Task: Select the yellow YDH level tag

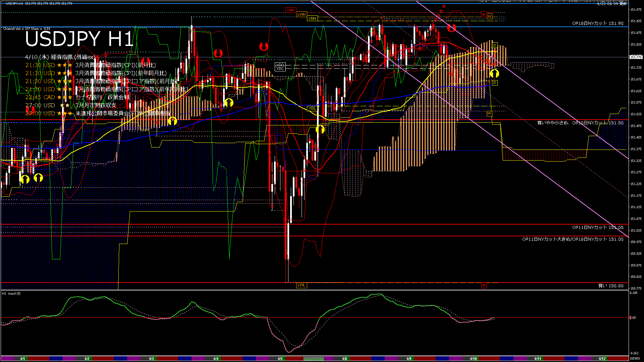Action: (312, 18)
